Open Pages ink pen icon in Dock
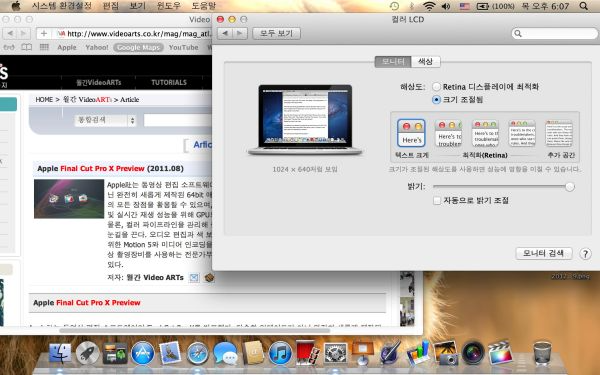This screenshot has height=375, width=600. click(x=390, y=352)
